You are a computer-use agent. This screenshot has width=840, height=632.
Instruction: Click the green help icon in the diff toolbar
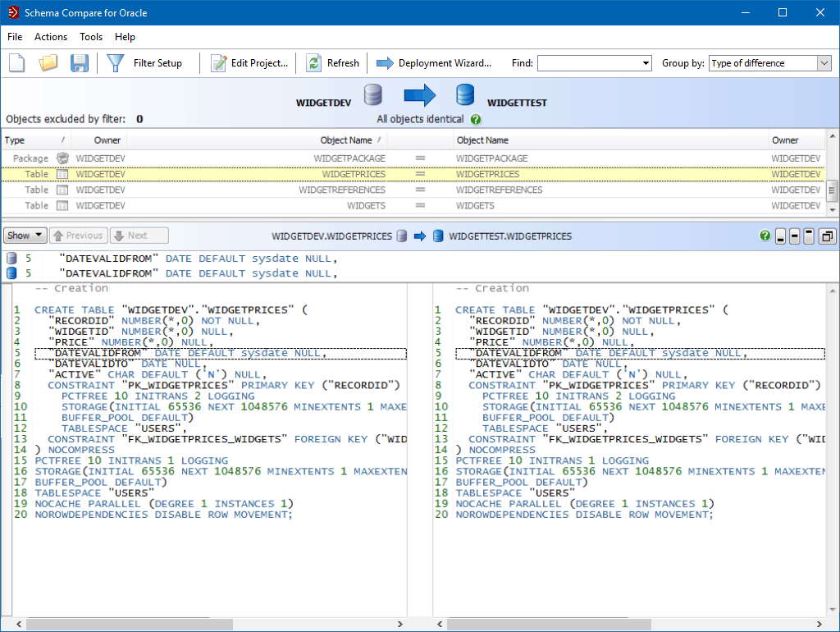pyautogui.click(x=764, y=236)
